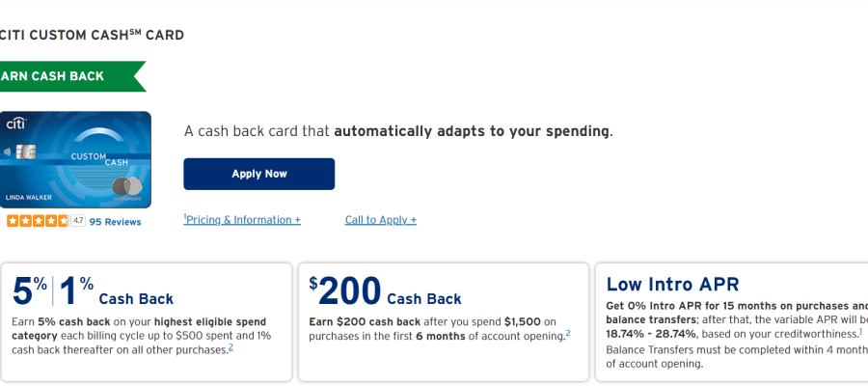
Task: Select the Custom Cash card thumbnail
Action: pyautogui.click(x=75, y=159)
